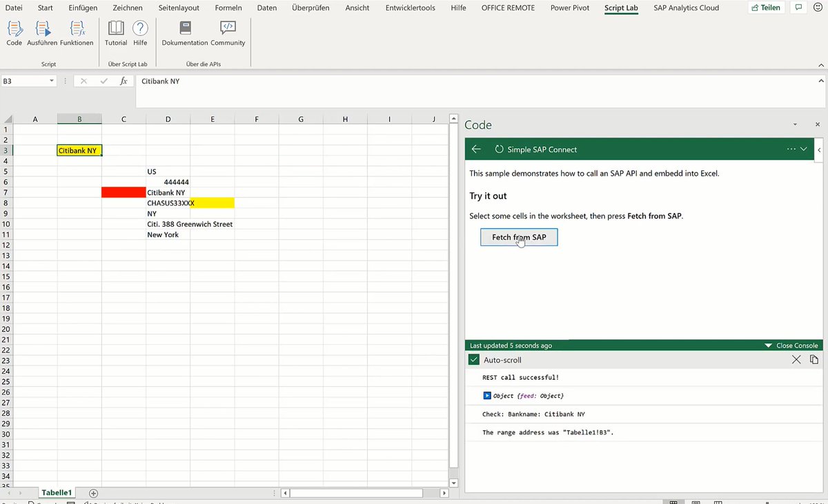
Task: Launch the Tutorial book icon
Action: click(116, 28)
